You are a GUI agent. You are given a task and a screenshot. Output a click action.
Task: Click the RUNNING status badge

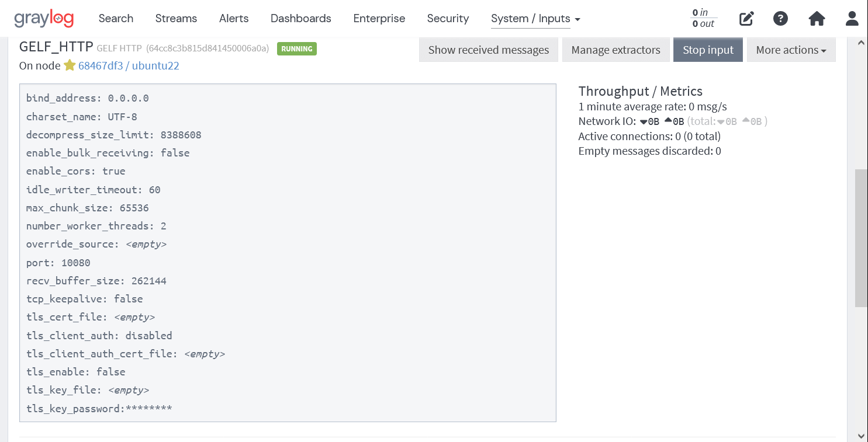pos(297,48)
